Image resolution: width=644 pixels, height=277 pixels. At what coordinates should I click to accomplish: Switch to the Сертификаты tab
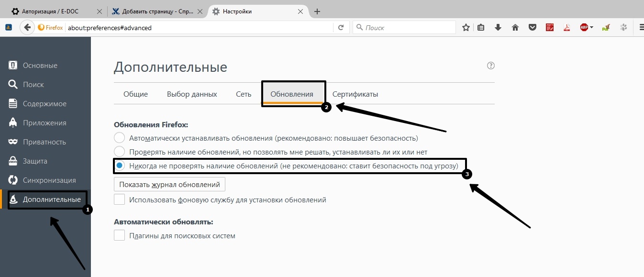click(355, 94)
